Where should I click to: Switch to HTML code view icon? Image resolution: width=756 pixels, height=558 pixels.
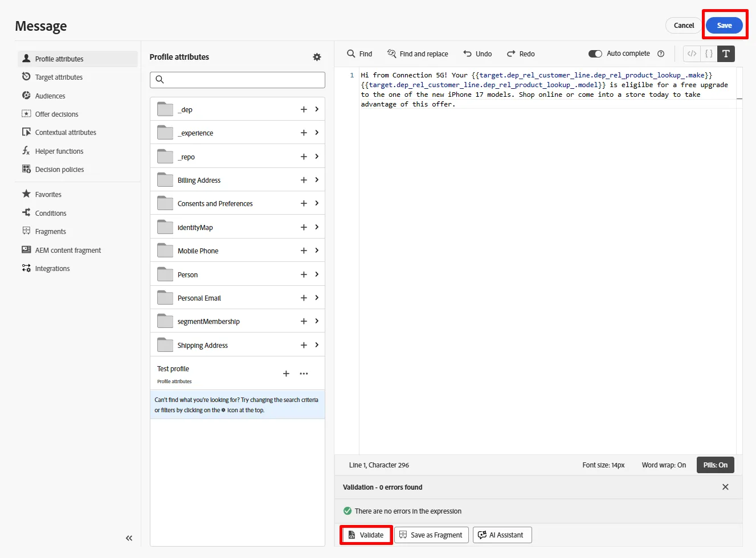[x=692, y=54]
